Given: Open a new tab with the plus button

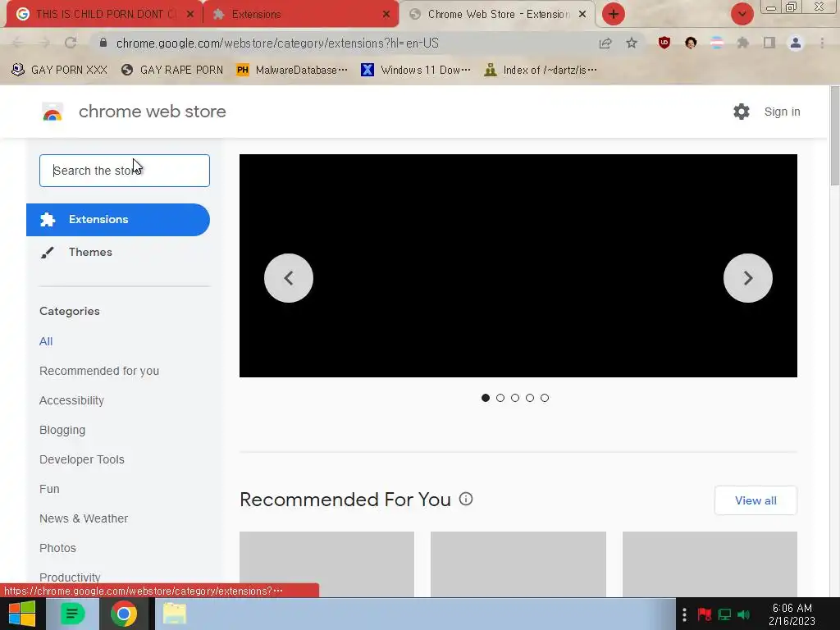Looking at the screenshot, I should coord(614,14).
